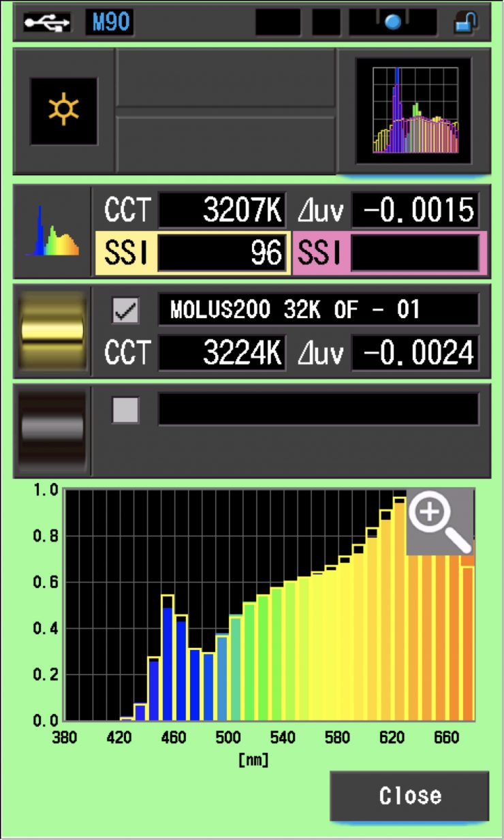Enable the empty second reference checkbox
Viewport: 504px width, 840px height.
125,410
